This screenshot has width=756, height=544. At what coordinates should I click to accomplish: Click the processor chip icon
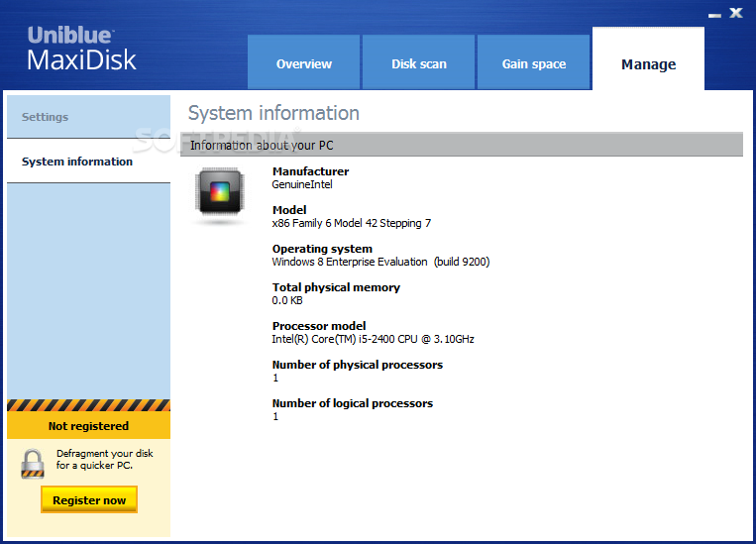point(219,191)
